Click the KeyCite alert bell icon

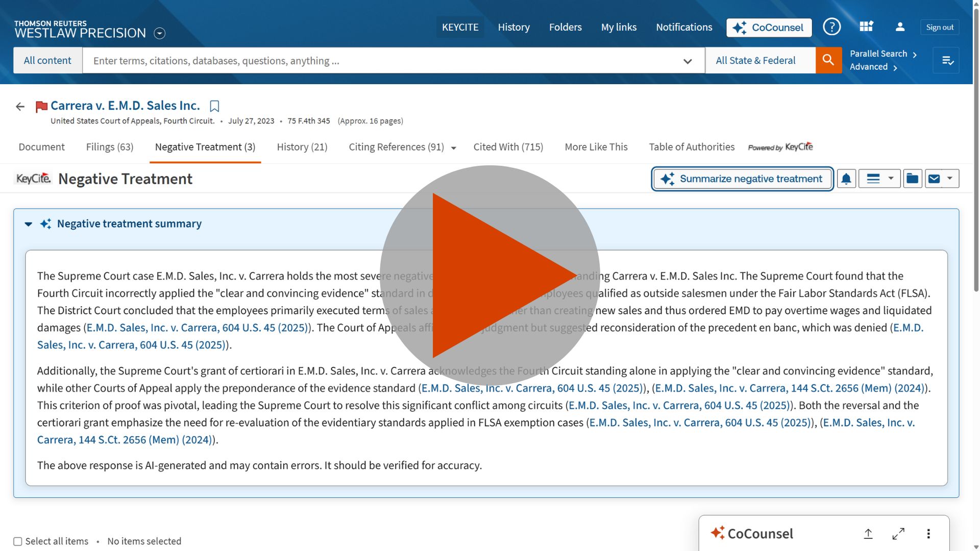tap(846, 179)
